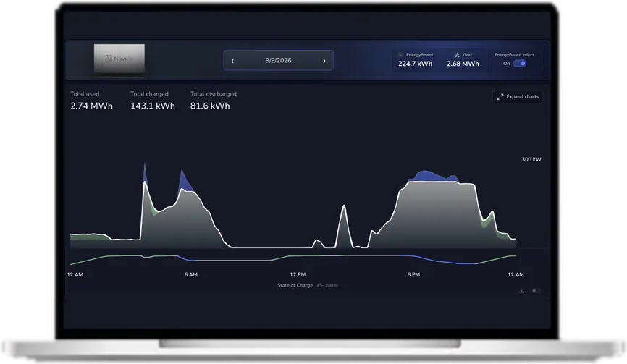The image size is (627, 364).
Task: Click the Total used 2.74 MWh value
Action: 91,106
